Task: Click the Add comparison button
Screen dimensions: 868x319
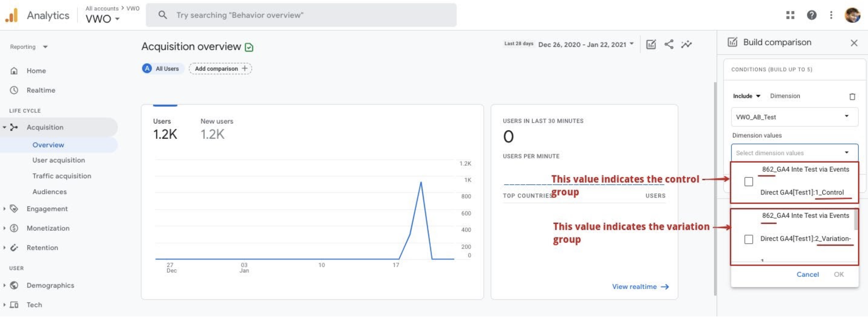Action: pos(220,68)
